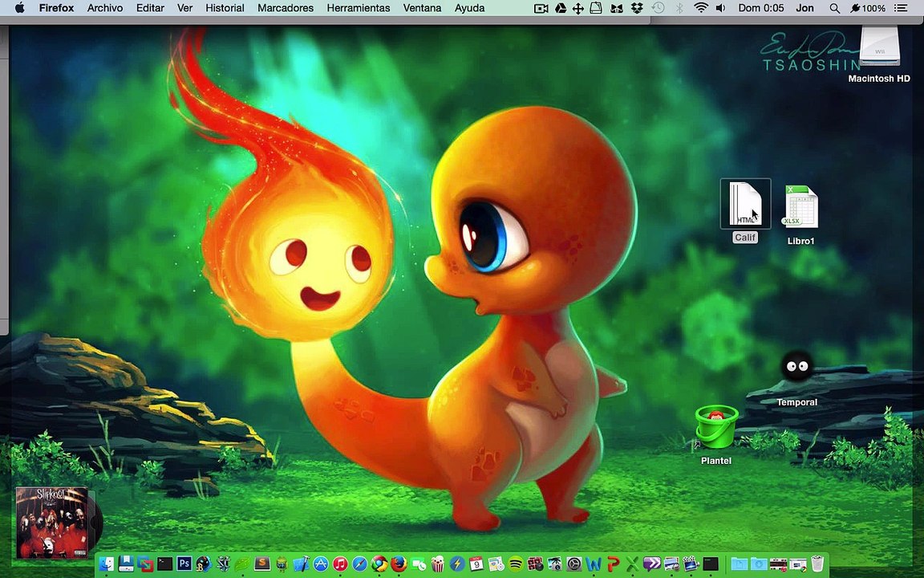Open the Calif HTML file icon
The image size is (924, 578).
(x=745, y=204)
